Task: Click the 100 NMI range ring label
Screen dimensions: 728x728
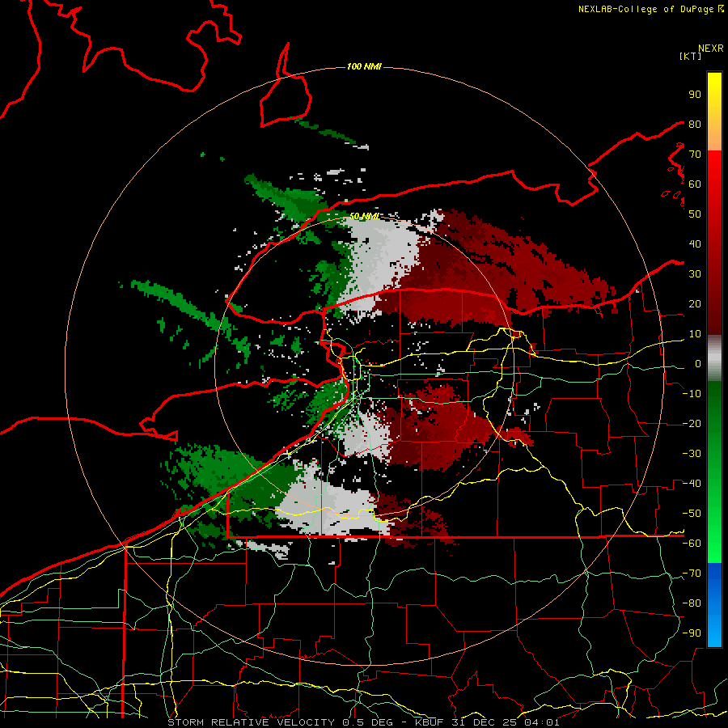Action: coord(364,67)
